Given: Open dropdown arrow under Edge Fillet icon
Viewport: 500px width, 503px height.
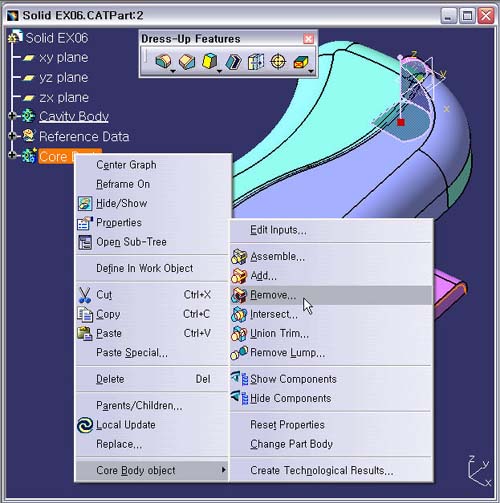Looking at the screenshot, I should [173, 71].
